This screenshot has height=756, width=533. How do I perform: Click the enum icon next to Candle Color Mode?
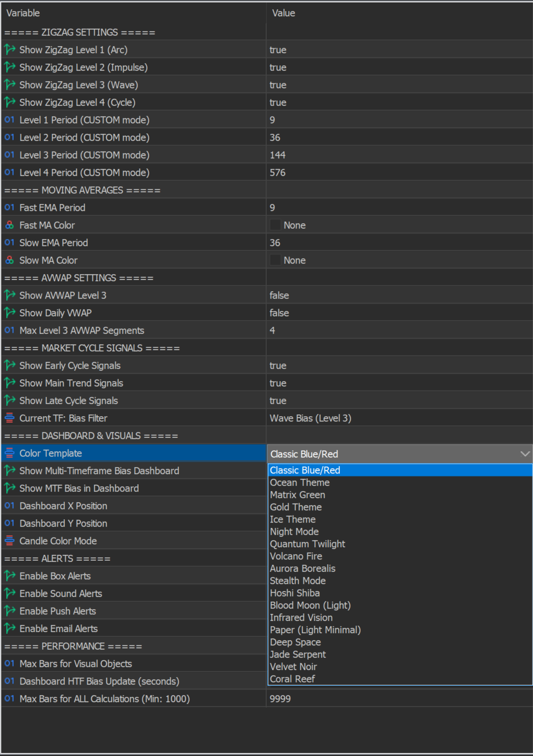pyautogui.click(x=10, y=541)
